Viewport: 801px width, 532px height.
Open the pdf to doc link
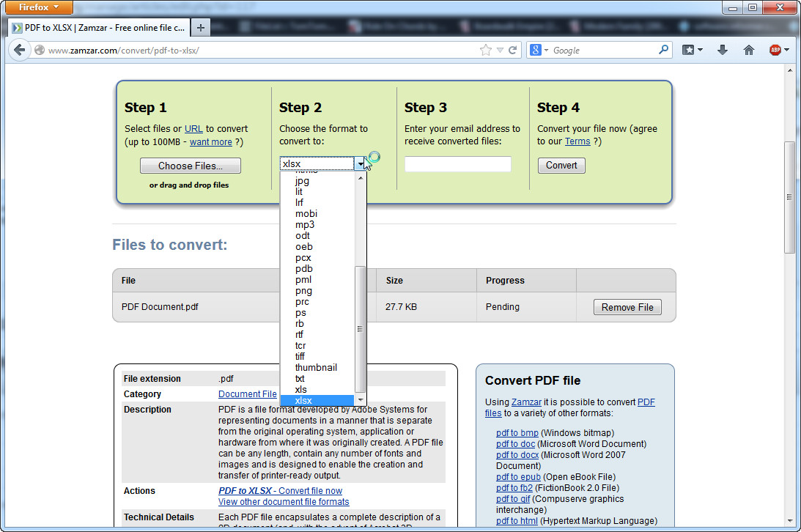pos(515,443)
